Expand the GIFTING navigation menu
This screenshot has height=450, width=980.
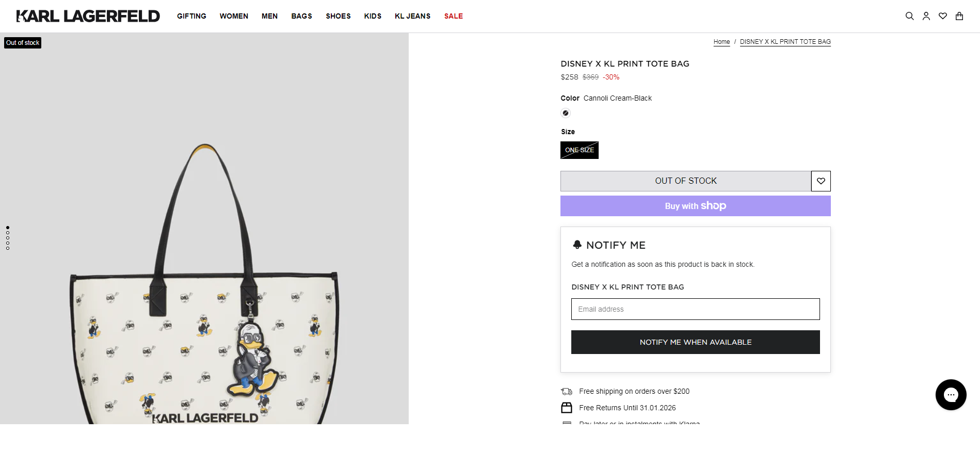[191, 16]
